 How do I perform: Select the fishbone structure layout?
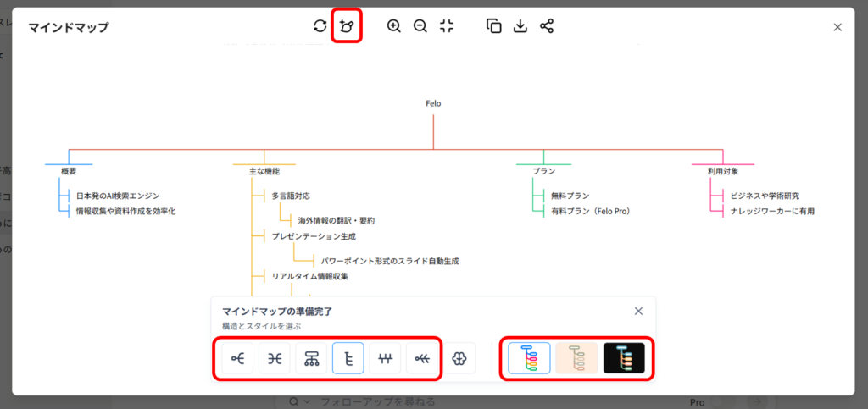[421, 359]
